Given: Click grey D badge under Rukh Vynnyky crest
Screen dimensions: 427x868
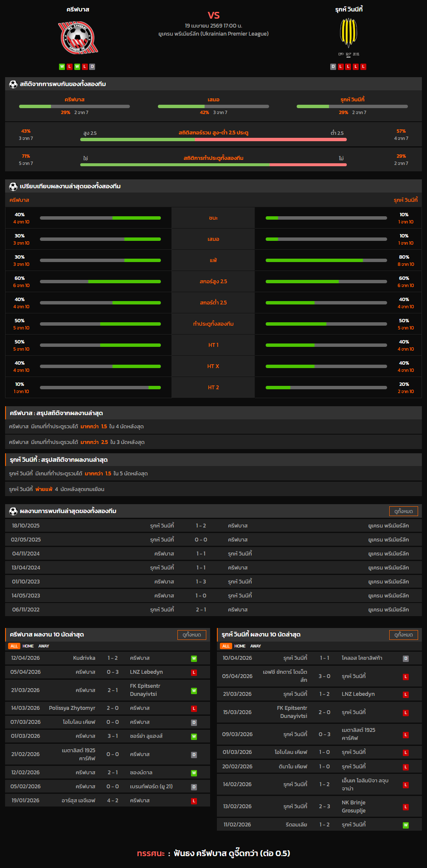Looking at the screenshot, I should 333,67.
